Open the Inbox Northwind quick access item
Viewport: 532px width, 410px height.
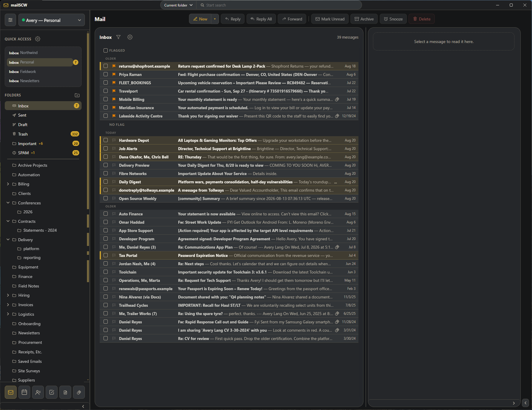click(43, 53)
